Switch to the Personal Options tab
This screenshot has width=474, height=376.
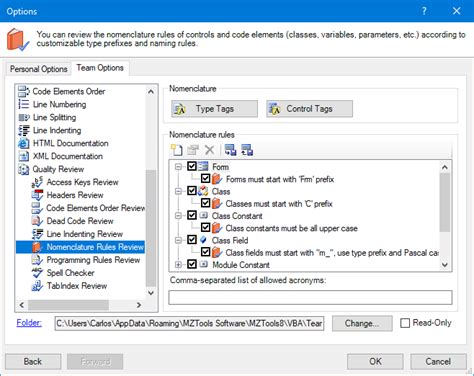point(39,69)
